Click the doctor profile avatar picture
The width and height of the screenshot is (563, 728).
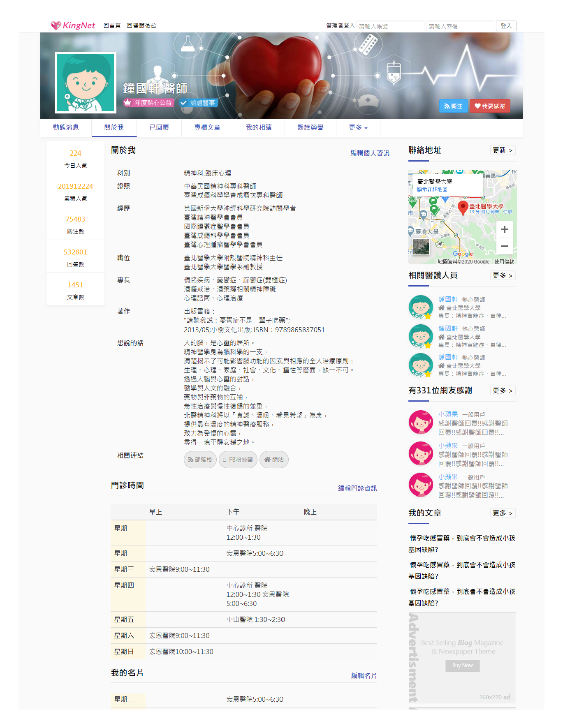[x=86, y=83]
